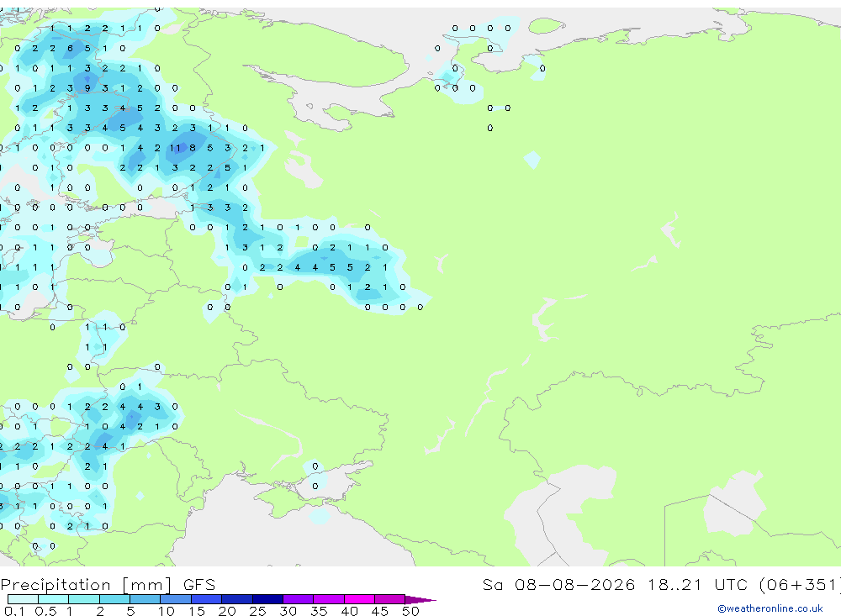Image resolution: width=841 pixels, height=616 pixels.
Task: Click the '0.1' legend scale label
Action: [x=14, y=611]
